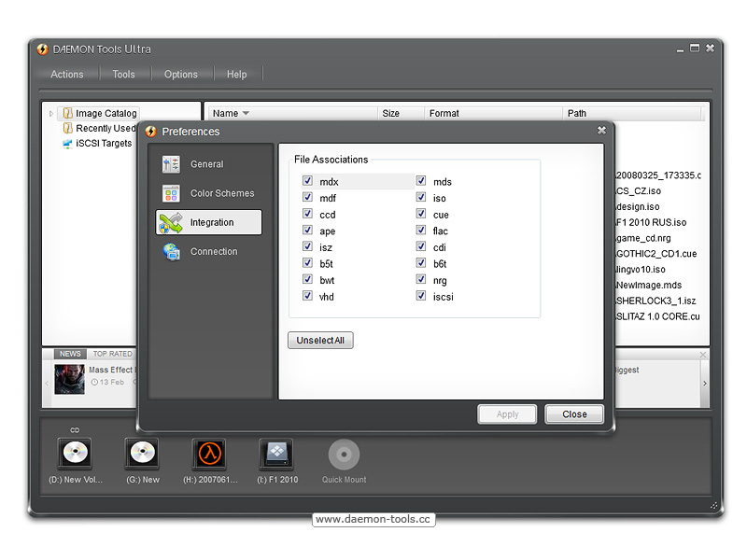Select the lingvo10.iso file row
The width and height of the screenshot is (747, 560).
[641, 270]
